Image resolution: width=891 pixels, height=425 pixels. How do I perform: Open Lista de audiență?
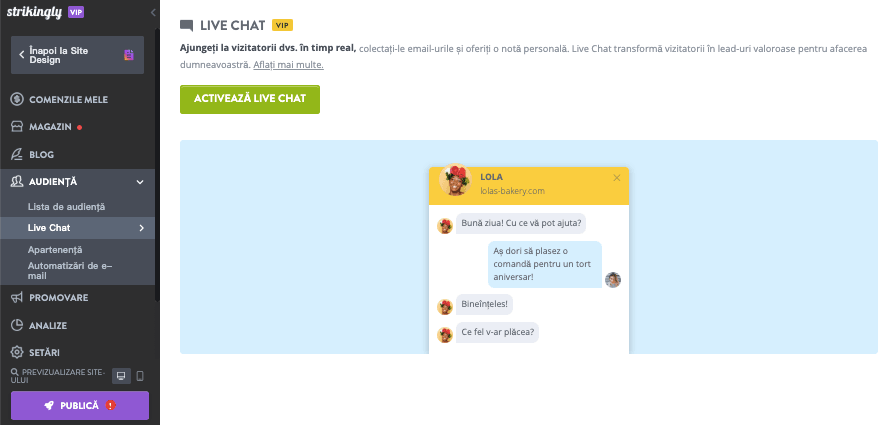[66, 206]
